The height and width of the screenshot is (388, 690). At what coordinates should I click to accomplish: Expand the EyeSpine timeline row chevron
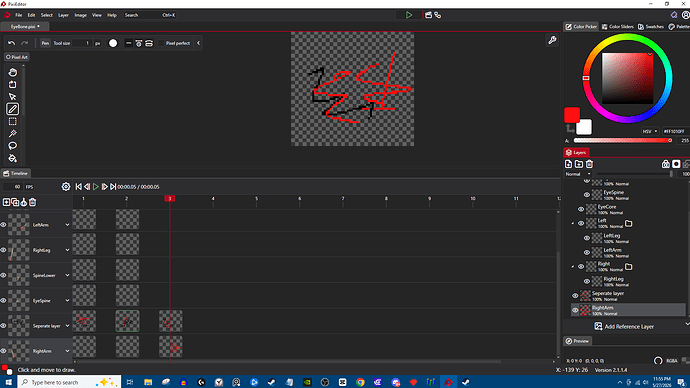(67, 300)
